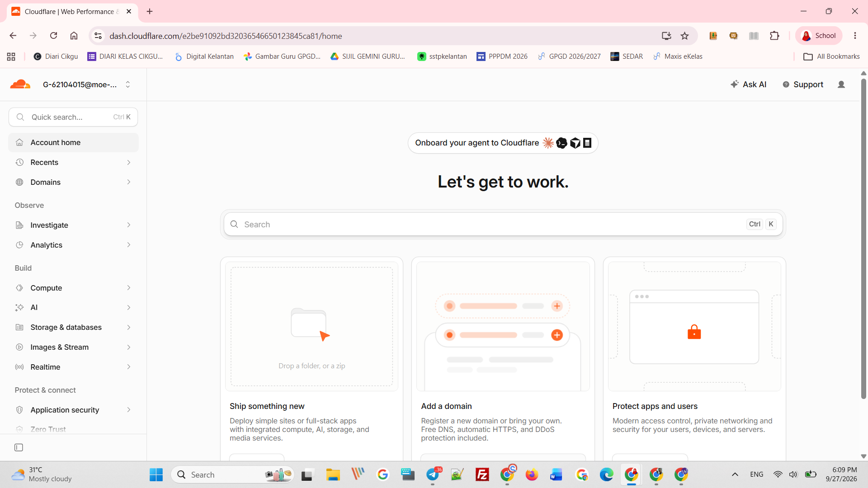Screen dimensions: 868x488
Task: View site information icon in address bar
Action: click(x=98, y=36)
